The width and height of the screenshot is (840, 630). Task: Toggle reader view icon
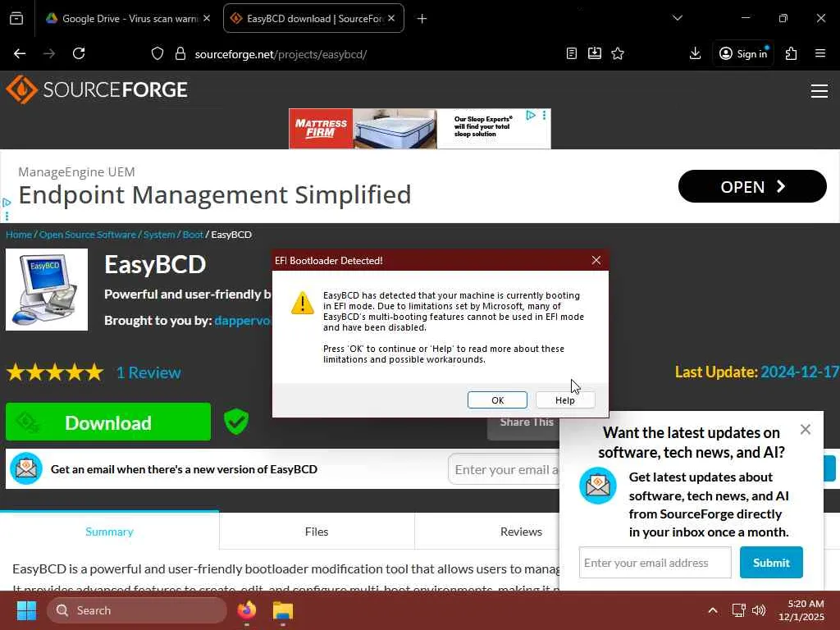[x=572, y=53]
